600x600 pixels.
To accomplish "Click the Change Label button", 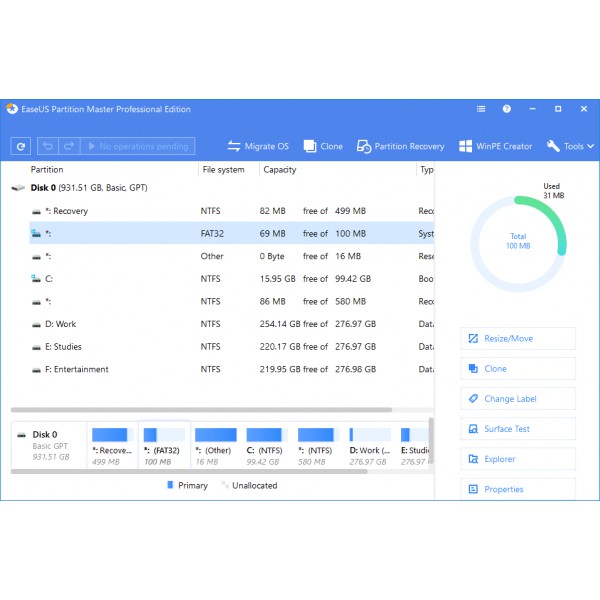I will point(518,399).
